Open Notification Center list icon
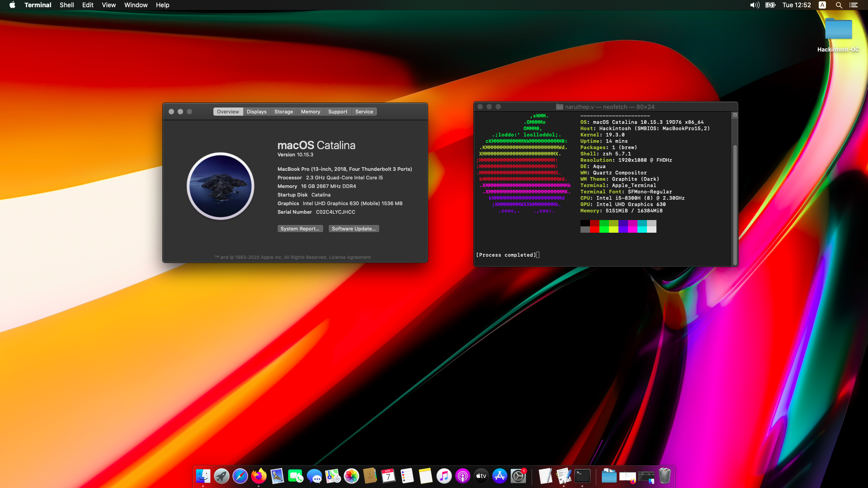The image size is (868, 488). point(854,5)
